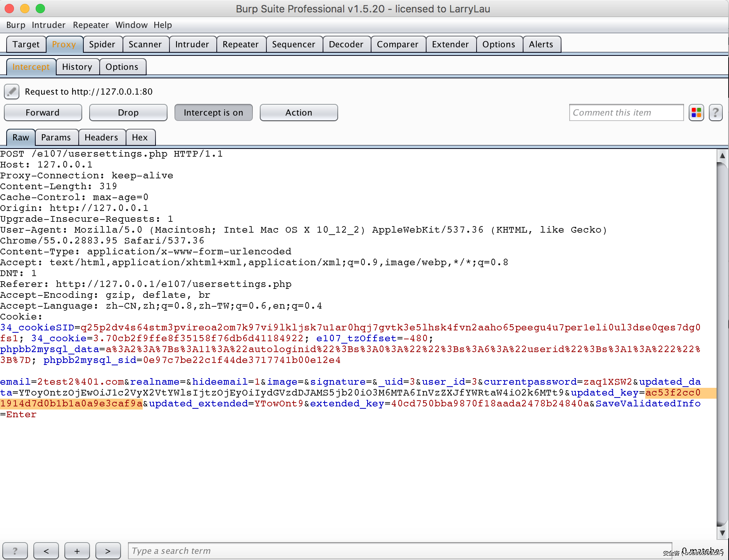
Task: Open the Window menu
Action: pyautogui.click(x=131, y=25)
